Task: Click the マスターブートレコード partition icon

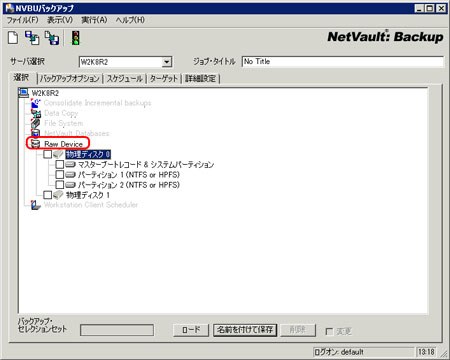Action: point(70,164)
